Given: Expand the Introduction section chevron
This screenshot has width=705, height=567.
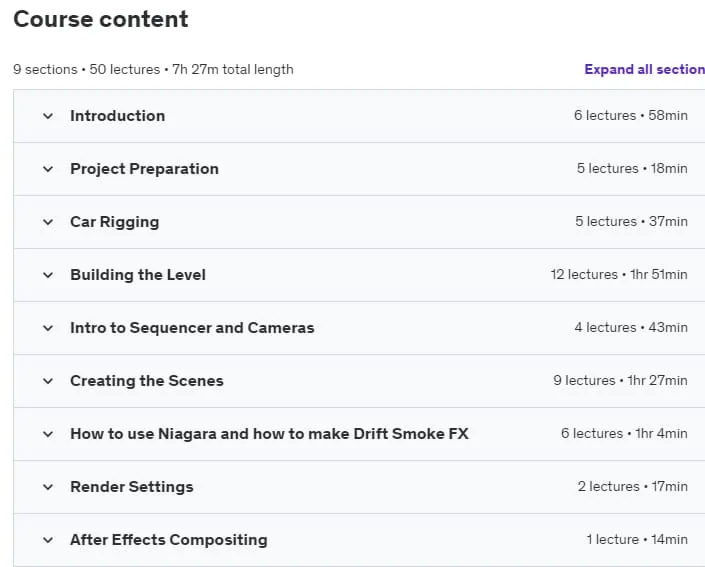Looking at the screenshot, I should tap(48, 116).
